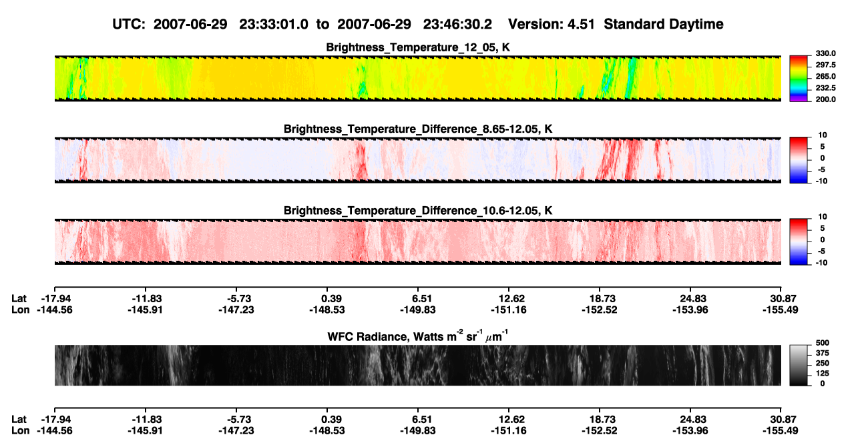This screenshot has height=445, width=868.
Task: Click the Brightness_Temperature_Difference_8.65-12.05 plot title
Action: point(418,129)
